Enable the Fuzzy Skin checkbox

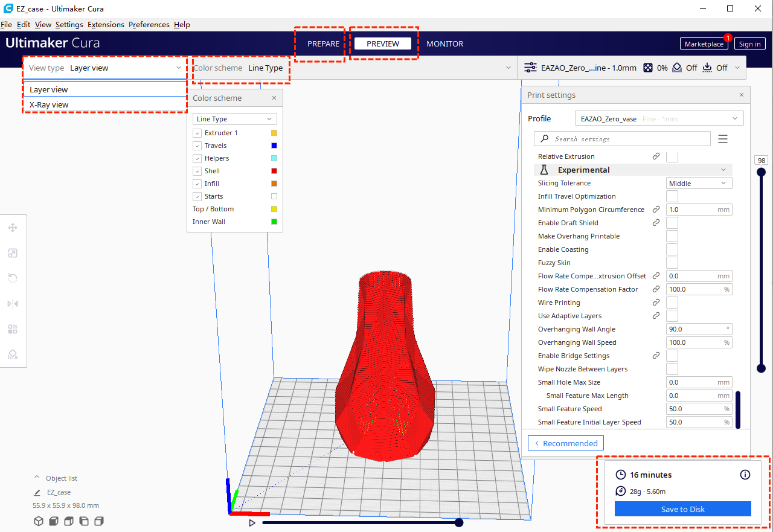click(672, 263)
